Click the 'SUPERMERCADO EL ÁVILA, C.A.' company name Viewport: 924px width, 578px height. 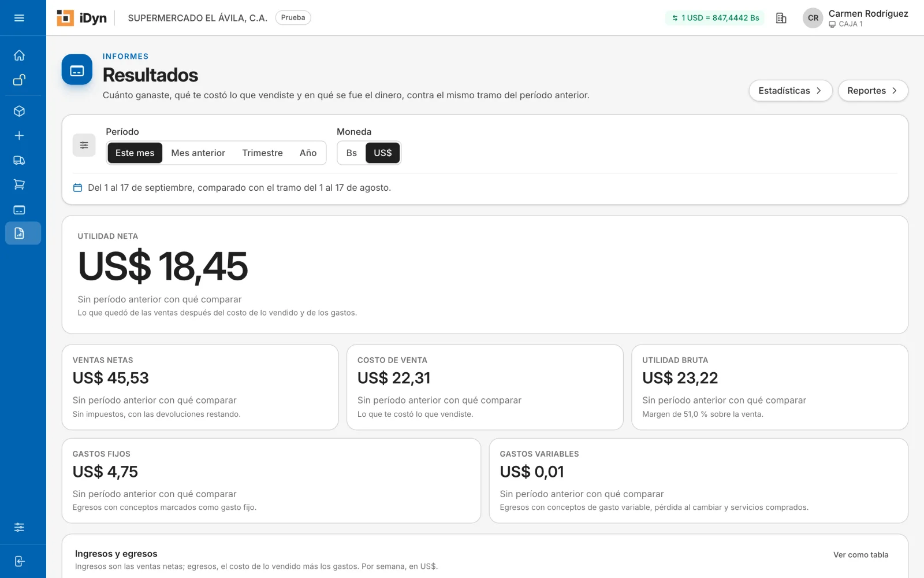tap(198, 18)
